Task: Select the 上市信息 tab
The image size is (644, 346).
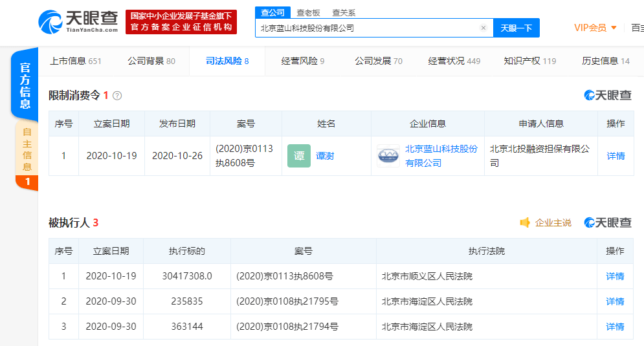Action: click(x=76, y=61)
